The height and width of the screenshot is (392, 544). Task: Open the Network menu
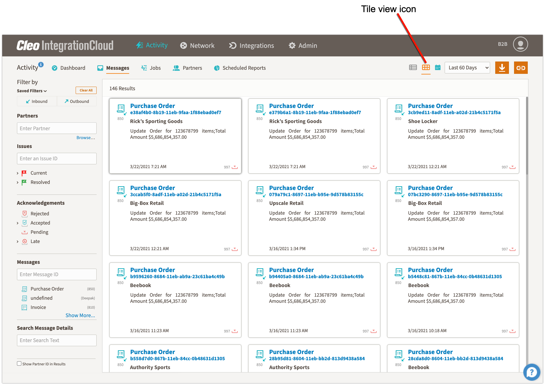197,45
